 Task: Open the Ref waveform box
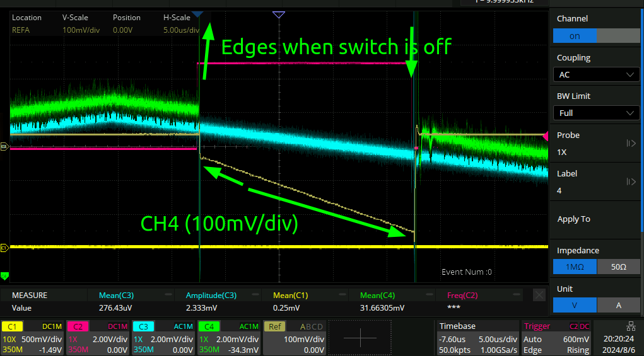point(295,338)
